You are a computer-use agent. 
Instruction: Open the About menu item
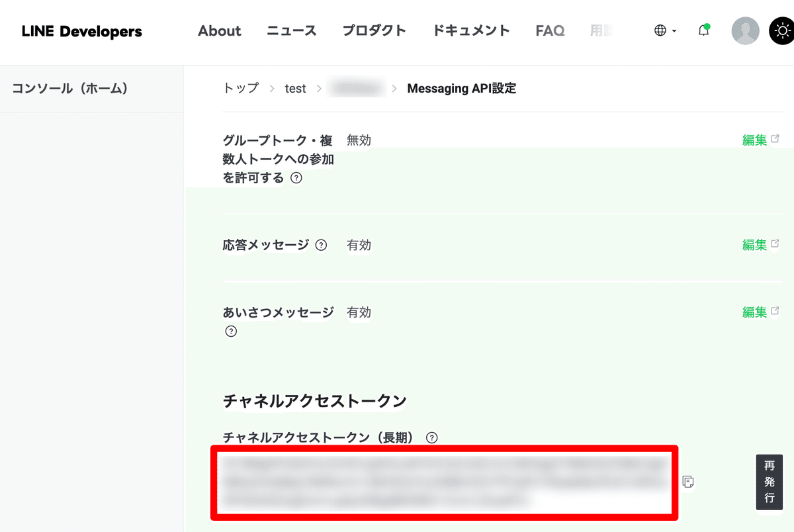click(x=220, y=31)
